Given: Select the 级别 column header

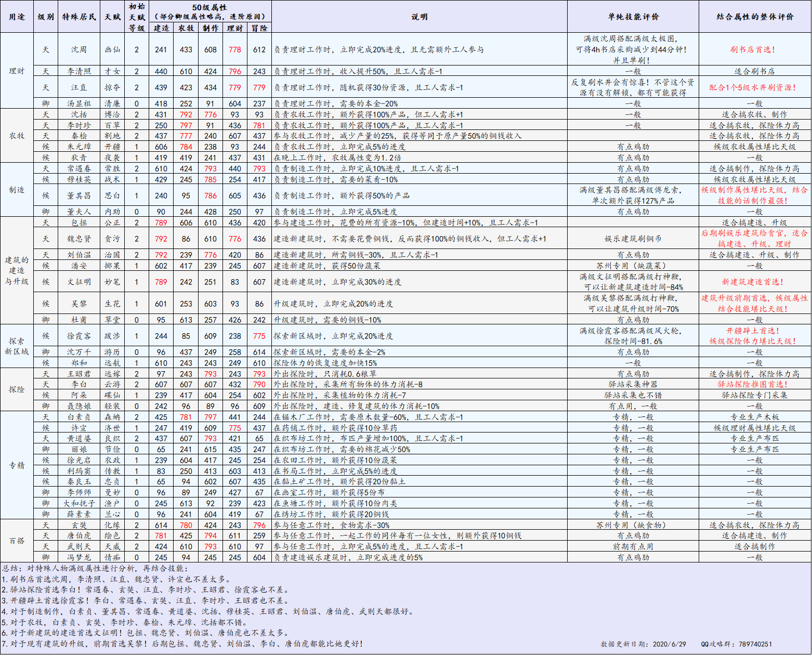Looking at the screenshot, I should pyautogui.click(x=46, y=17).
